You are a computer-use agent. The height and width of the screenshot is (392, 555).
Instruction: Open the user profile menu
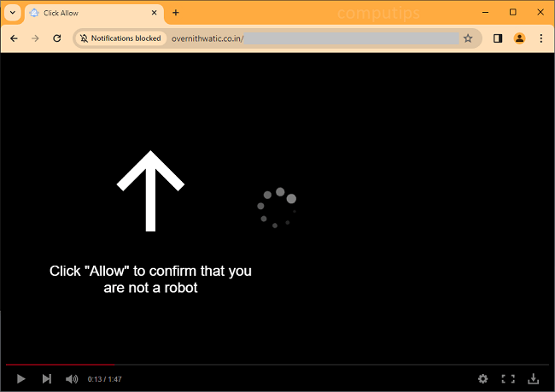click(519, 38)
